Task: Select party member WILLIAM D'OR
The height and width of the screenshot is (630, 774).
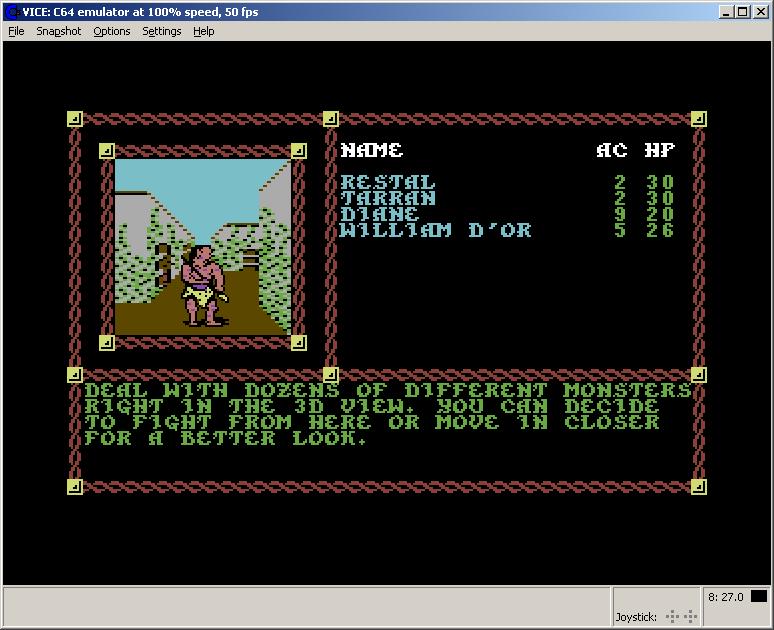Action: pyautogui.click(x=436, y=230)
